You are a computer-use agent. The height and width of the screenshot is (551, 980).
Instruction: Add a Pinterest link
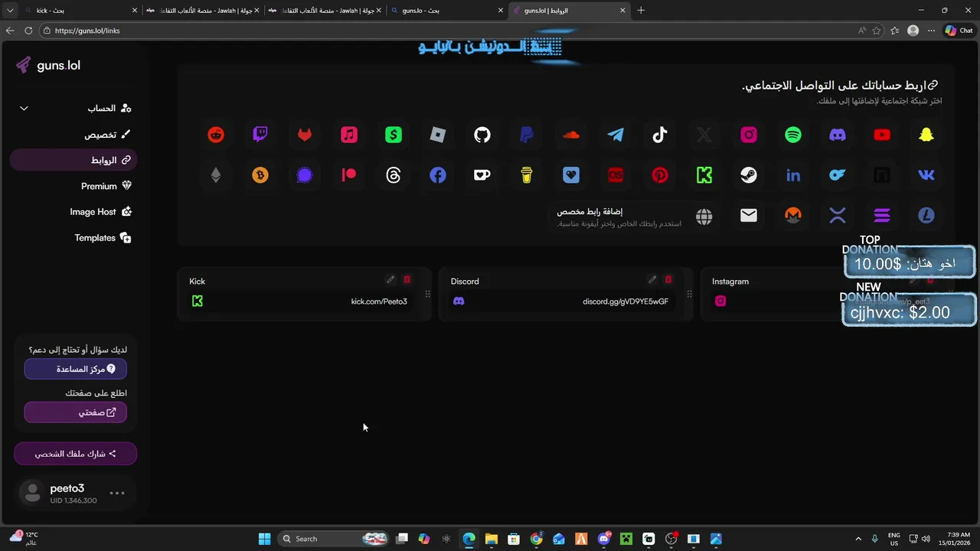tap(660, 175)
